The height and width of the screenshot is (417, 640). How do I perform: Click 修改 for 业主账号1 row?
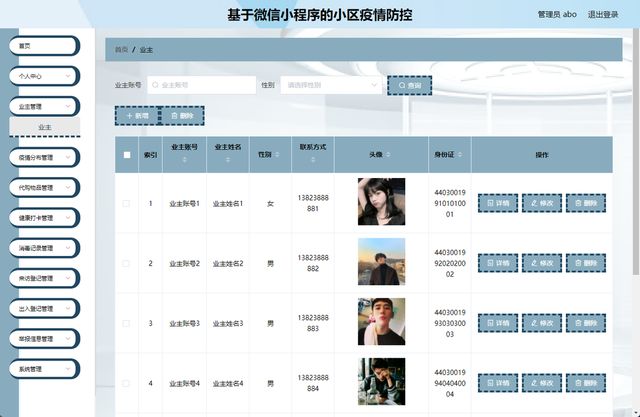[x=542, y=203]
